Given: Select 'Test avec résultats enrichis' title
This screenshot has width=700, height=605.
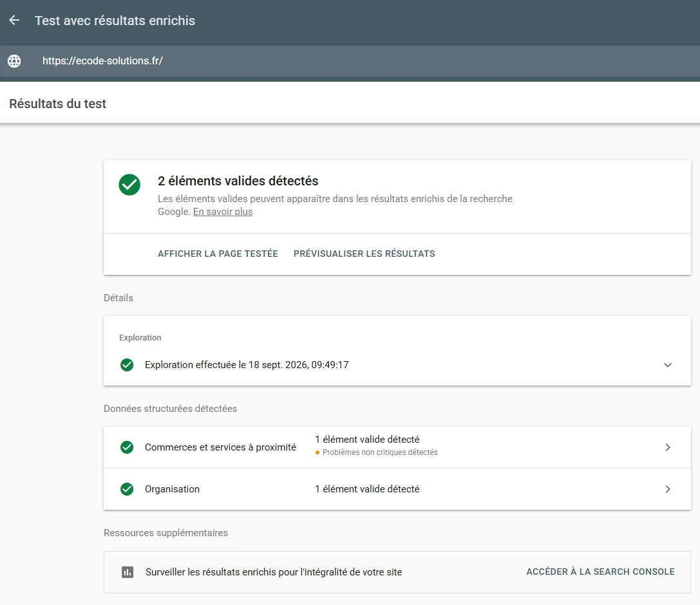Looking at the screenshot, I should click(115, 21).
